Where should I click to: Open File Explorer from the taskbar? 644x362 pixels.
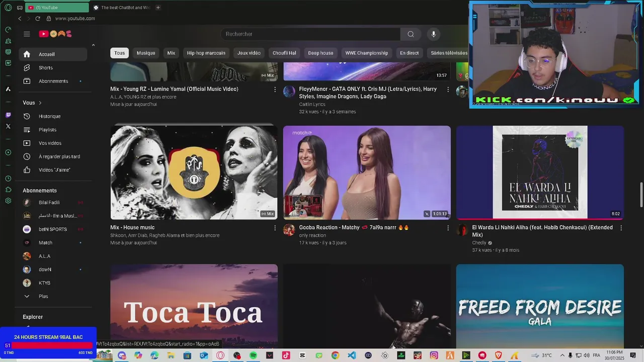pos(171,355)
